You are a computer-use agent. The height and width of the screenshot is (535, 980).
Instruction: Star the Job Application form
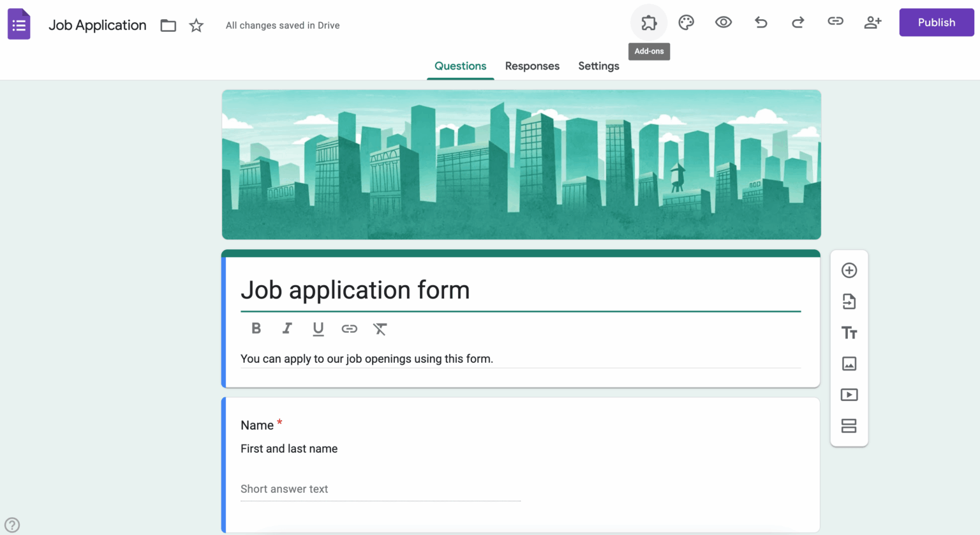[196, 25]
